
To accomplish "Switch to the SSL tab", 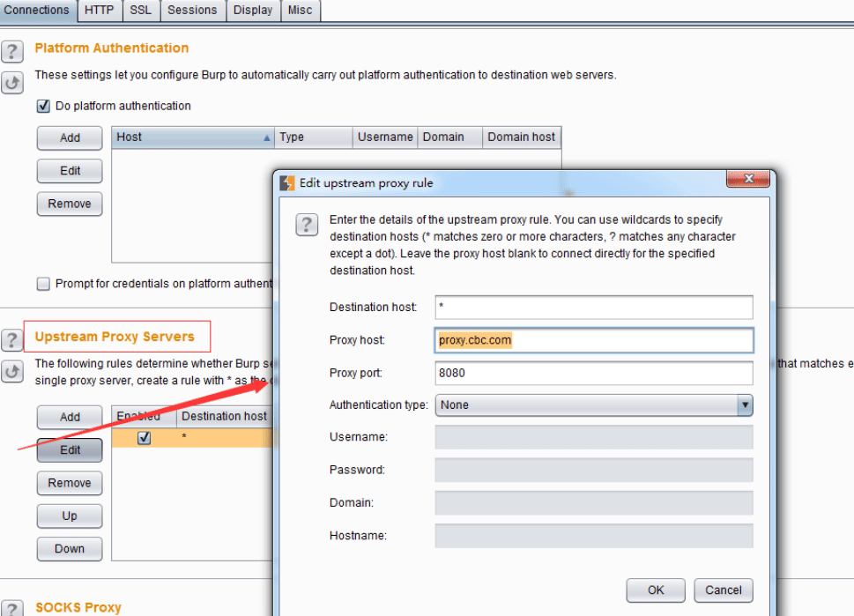I will click(140, 11).
